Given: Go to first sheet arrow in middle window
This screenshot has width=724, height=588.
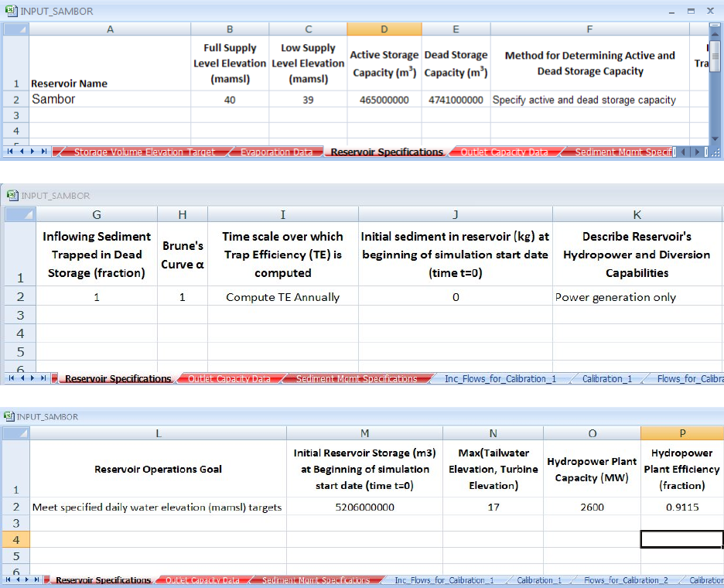Looking at the screenshot, I should click(x=11, y=378).
